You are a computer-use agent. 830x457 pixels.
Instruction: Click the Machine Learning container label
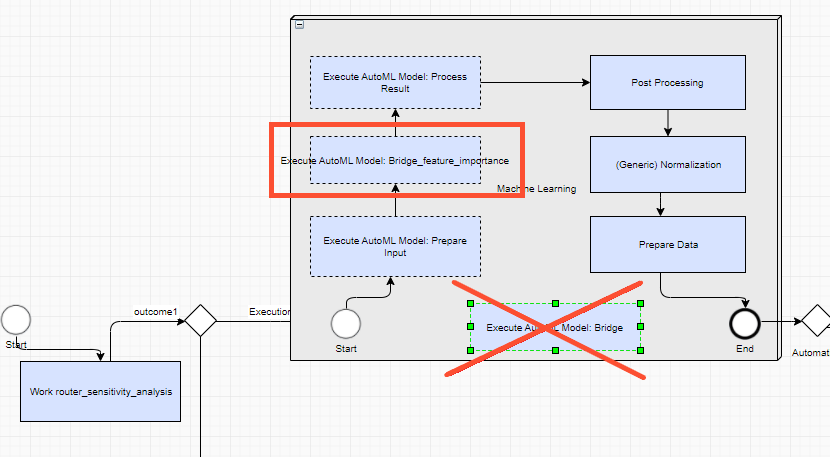(x=536, y=189)
